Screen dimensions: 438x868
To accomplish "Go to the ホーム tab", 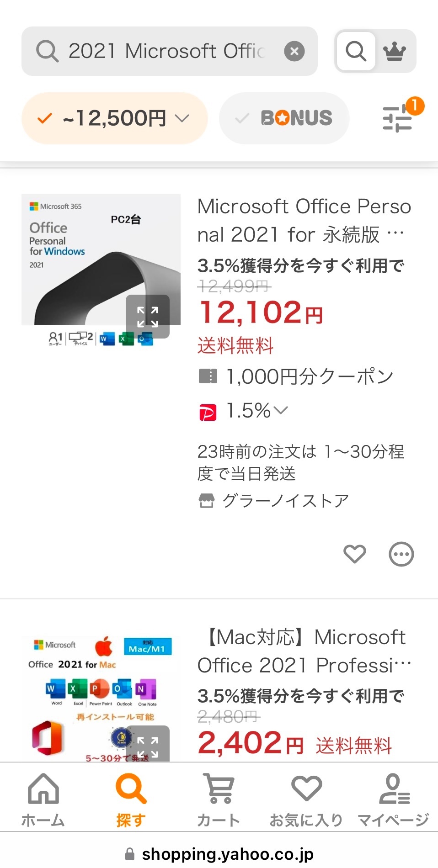I will coord(43,799).
